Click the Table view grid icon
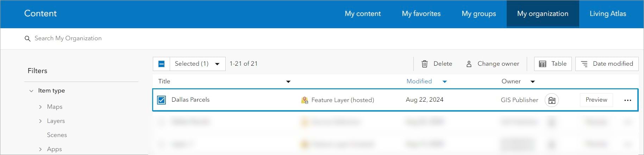Image resolution: width=644 pixels, height=155 pixels. click(x=543, y=64)
